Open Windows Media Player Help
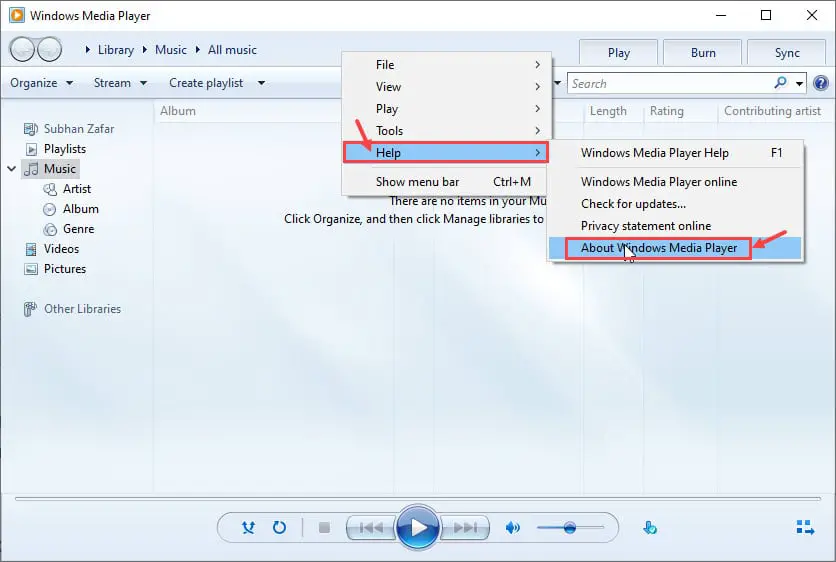 [x=676, y=152]
